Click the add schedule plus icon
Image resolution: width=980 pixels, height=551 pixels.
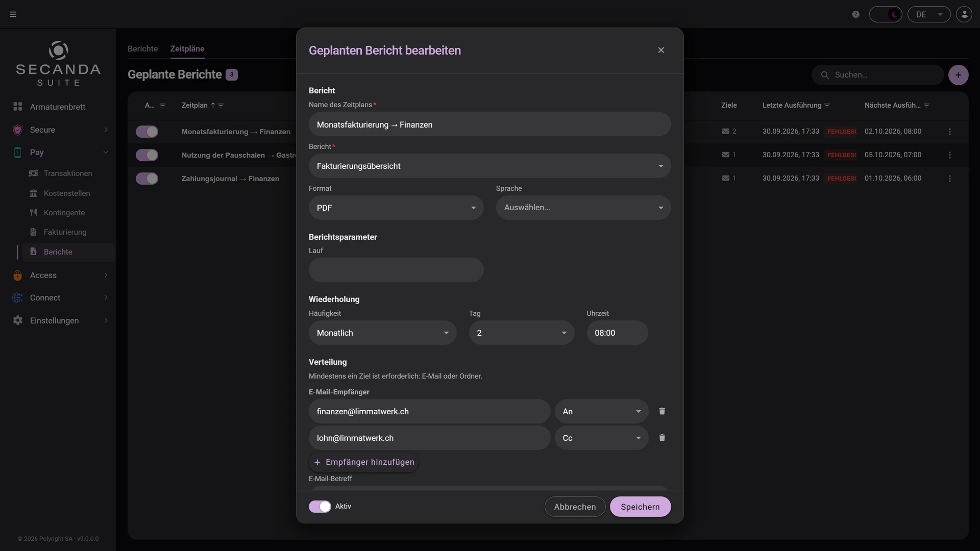click(958, 75)
